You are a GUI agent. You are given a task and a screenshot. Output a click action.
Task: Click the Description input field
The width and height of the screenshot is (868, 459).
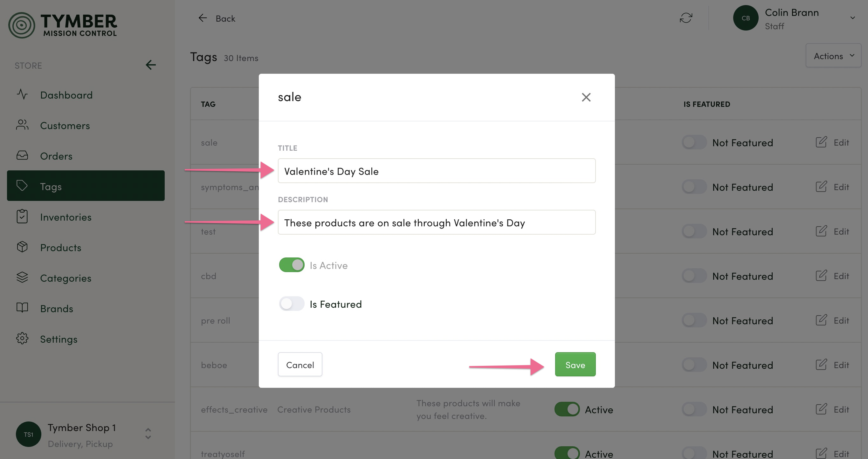(x=436, y=222)
